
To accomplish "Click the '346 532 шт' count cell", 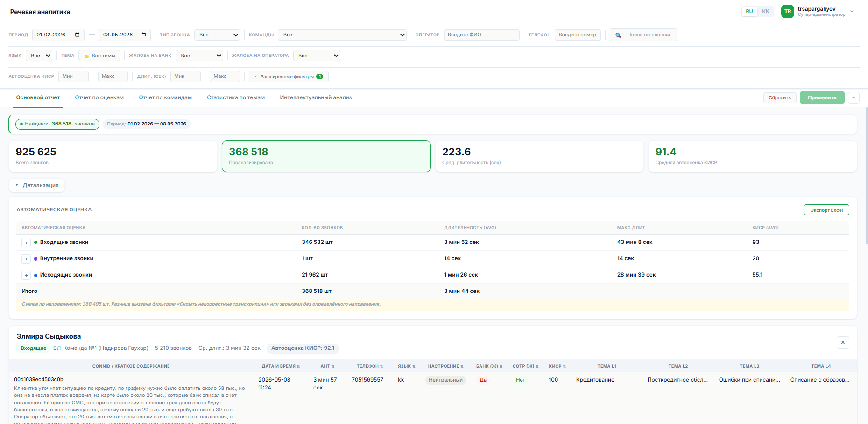I will pyautogui.click(x=317, y=242).
